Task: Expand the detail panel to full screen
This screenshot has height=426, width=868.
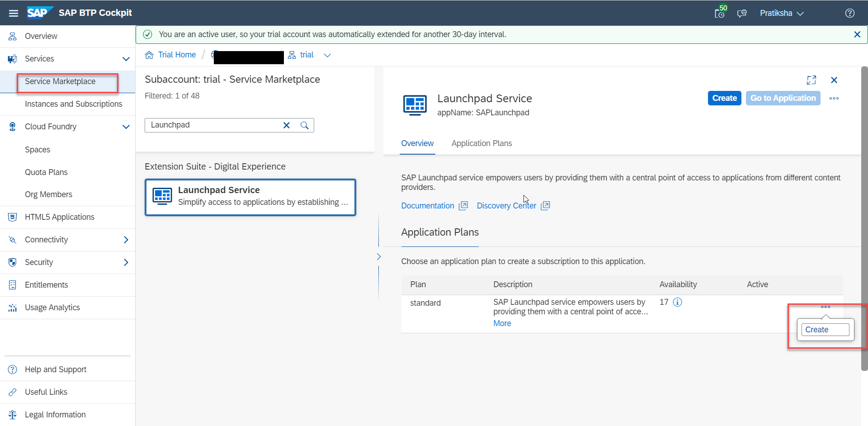Action: [811, 80]
